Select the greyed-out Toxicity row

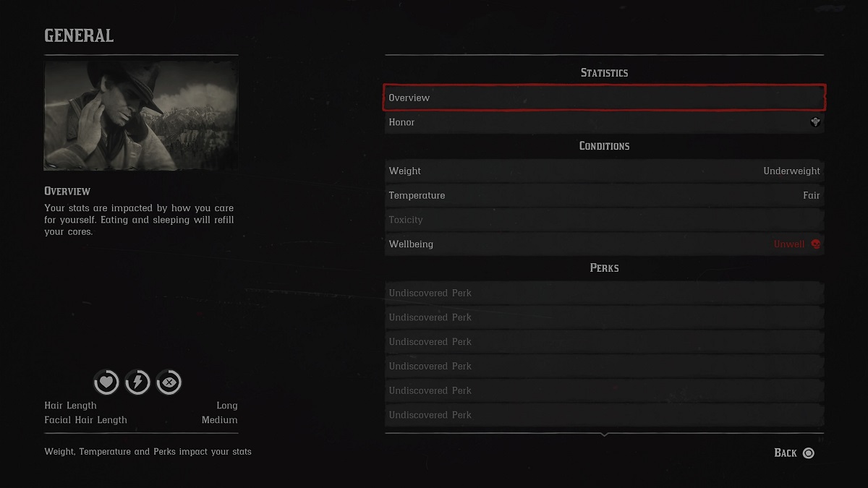pyautogui.click(x=604, y=220)
